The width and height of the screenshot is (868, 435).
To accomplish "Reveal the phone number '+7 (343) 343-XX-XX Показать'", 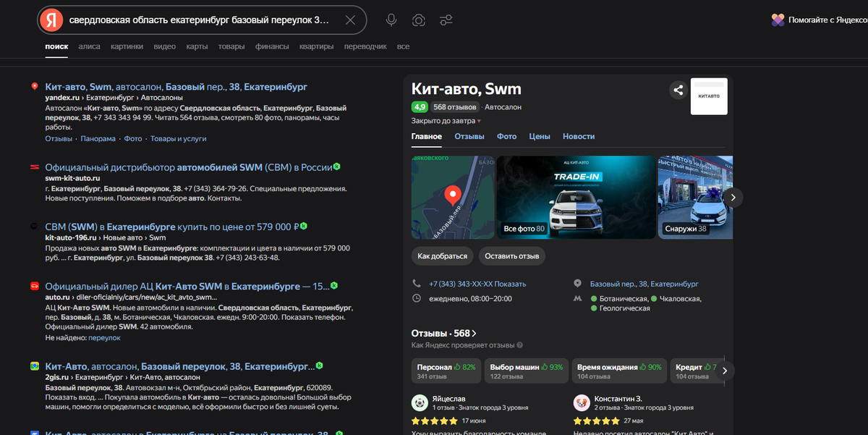I will [x=477, y=284].
